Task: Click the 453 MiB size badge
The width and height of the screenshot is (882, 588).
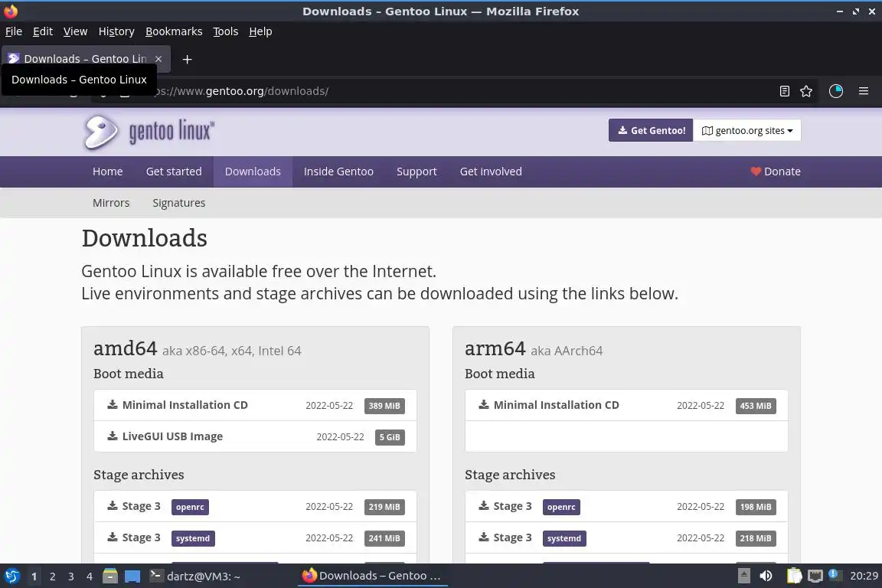Action: 756,406
